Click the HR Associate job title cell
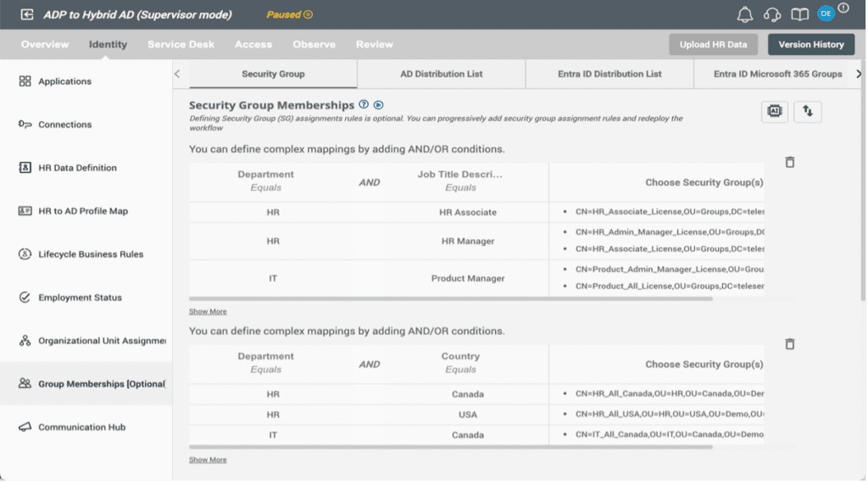Screen dimensions: 868x483 (468, 212)
